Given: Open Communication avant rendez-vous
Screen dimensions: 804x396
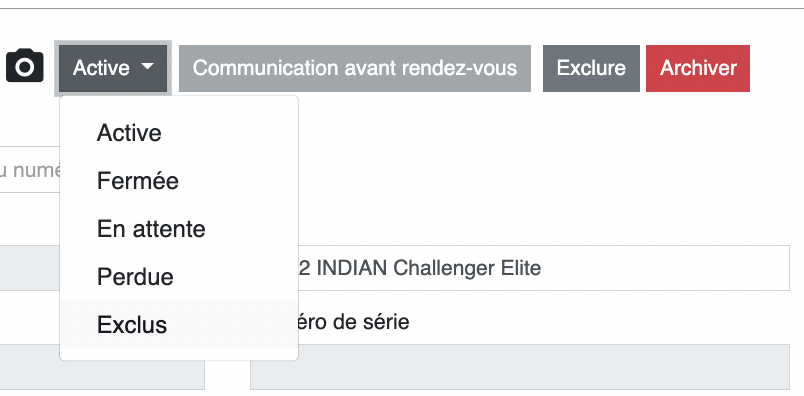Looking at the screenshot, I should [355, 68].
